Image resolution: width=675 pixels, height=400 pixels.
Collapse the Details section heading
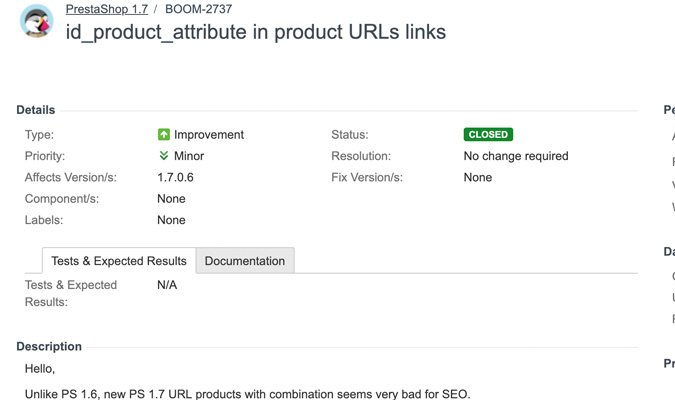click(36, 110)
